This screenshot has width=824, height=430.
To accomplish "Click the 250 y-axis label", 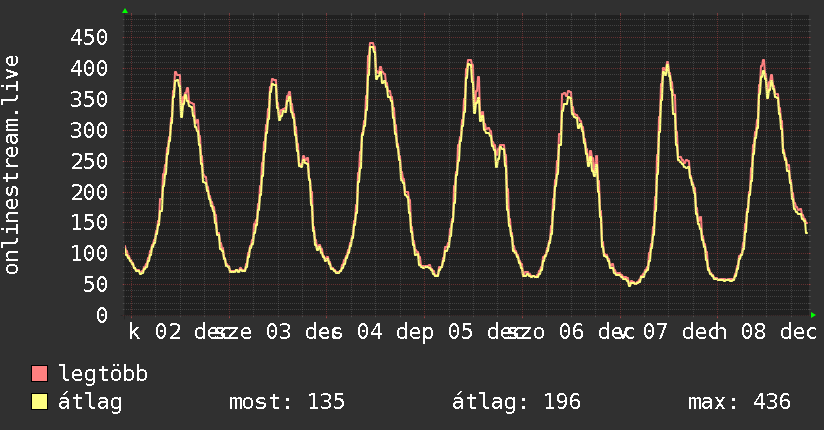I will (89, 161).
